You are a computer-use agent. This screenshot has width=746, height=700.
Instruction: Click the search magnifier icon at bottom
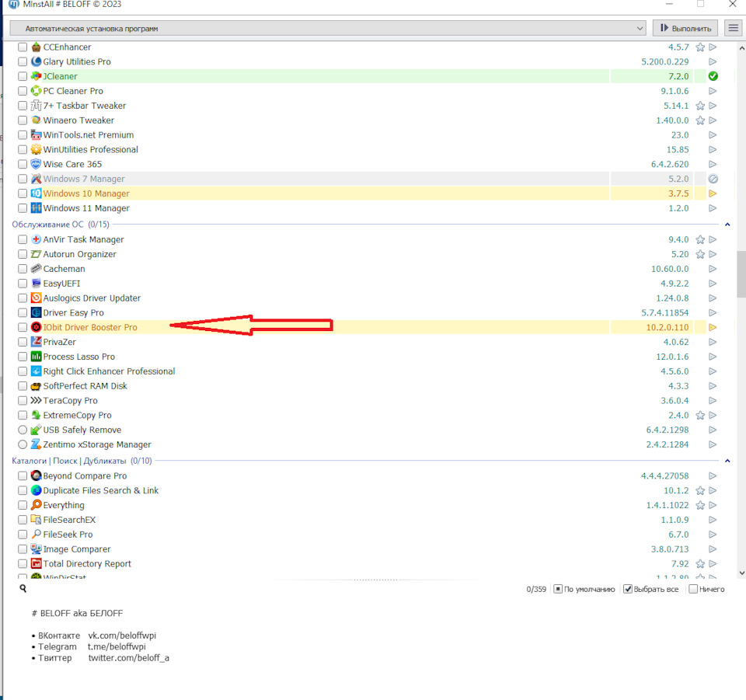[23, 589]
